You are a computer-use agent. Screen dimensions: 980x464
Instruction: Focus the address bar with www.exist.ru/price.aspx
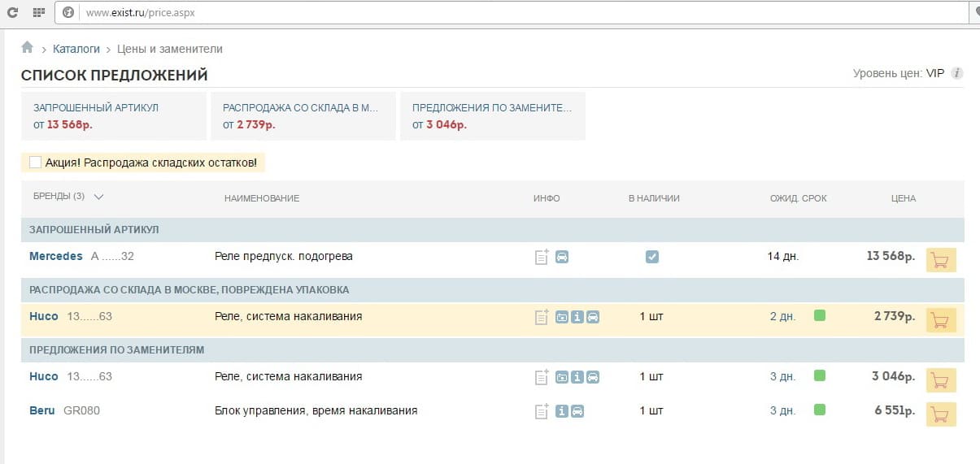coord(512,13)
